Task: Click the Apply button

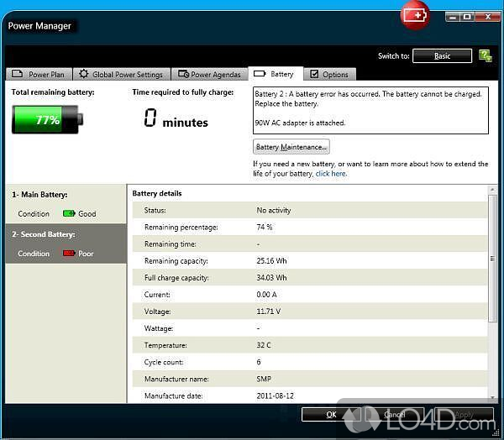Action: point(464,415)
